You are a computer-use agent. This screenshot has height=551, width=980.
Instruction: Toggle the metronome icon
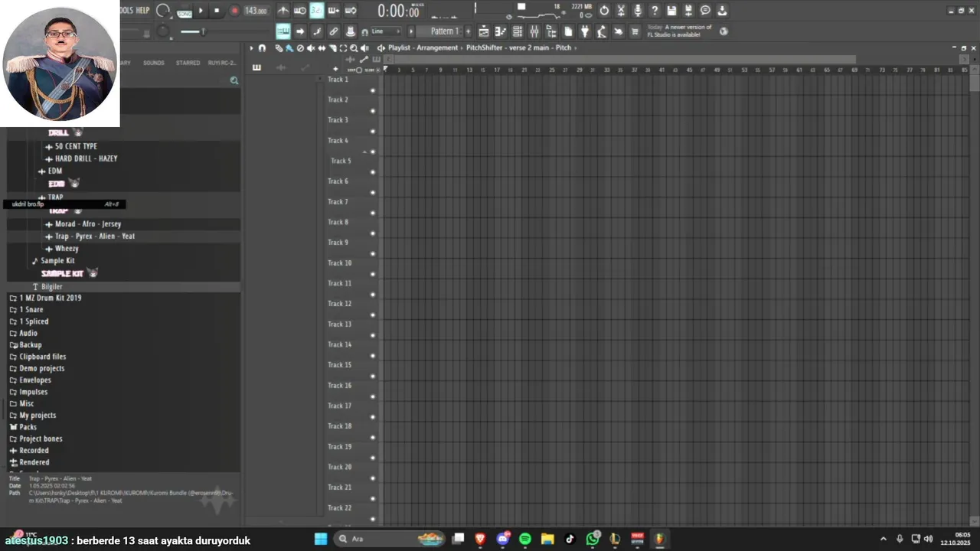[283, 11]
